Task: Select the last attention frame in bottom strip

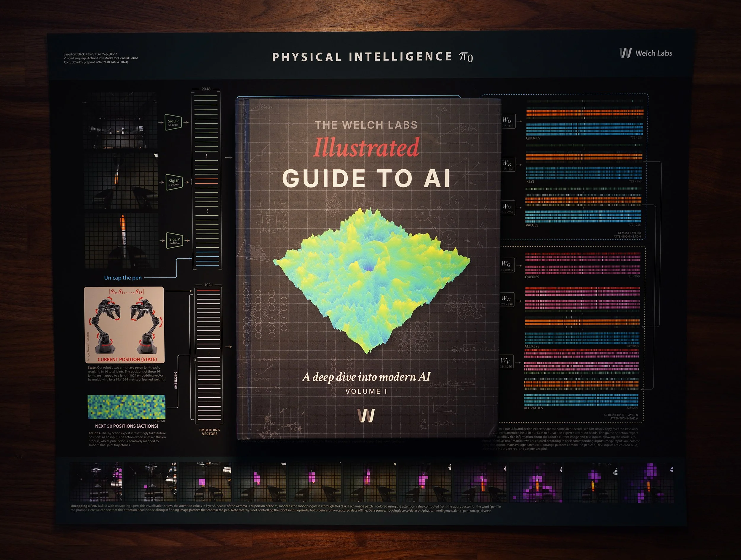Action: pos(647,483)
